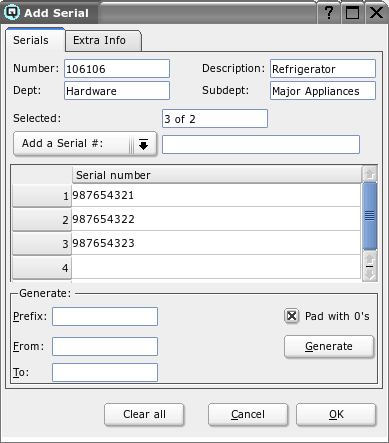The height and width of the screenshot is (443, 389).
Task: Click the Clear all button
Action: click(x=144, y=414)
